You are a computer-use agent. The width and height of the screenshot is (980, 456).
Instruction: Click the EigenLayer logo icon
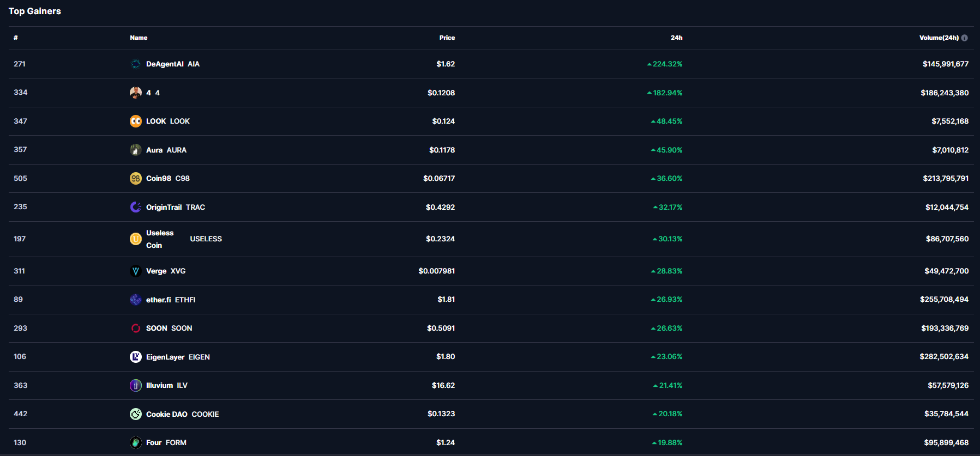pyautogui.click(x=135, y=357)
